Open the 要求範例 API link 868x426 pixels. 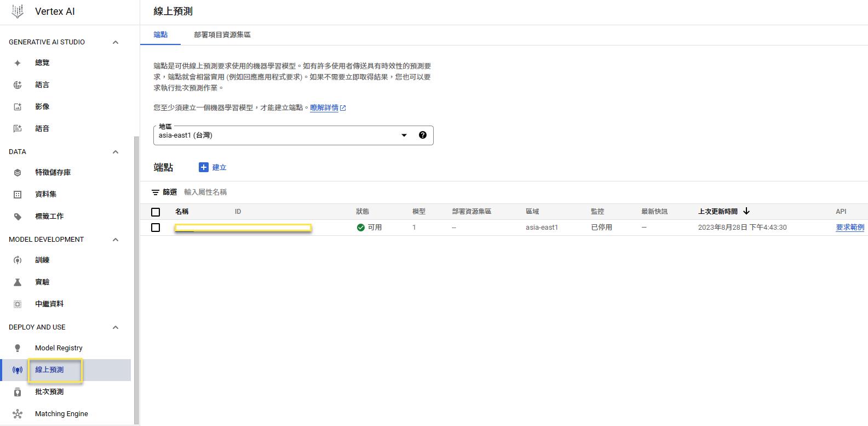pos(849,228)
